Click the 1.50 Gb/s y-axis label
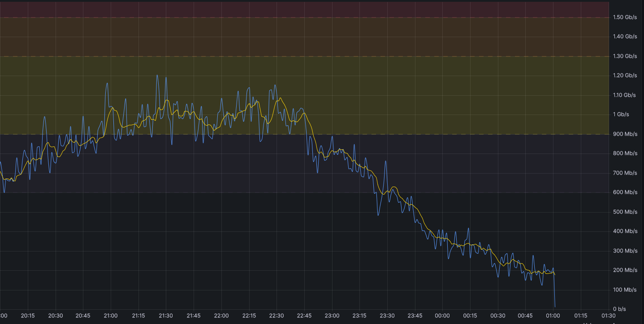This screenshot has width=644, height=324. (625, 17)
